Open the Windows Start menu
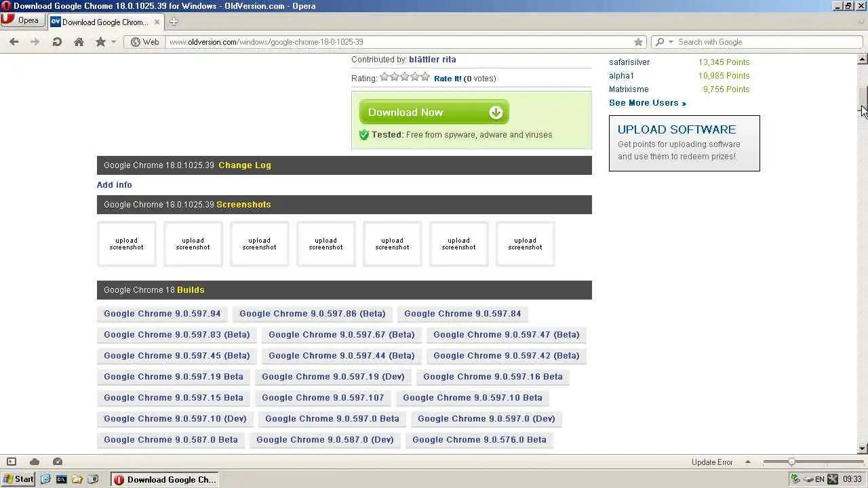 click(x=18, y=479)
